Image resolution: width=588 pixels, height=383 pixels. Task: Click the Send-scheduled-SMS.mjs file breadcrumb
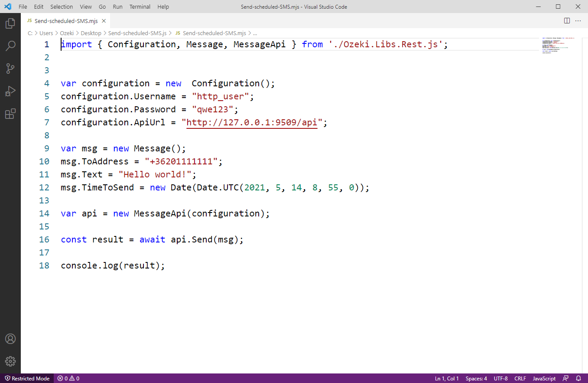click(x=211, y=33)
